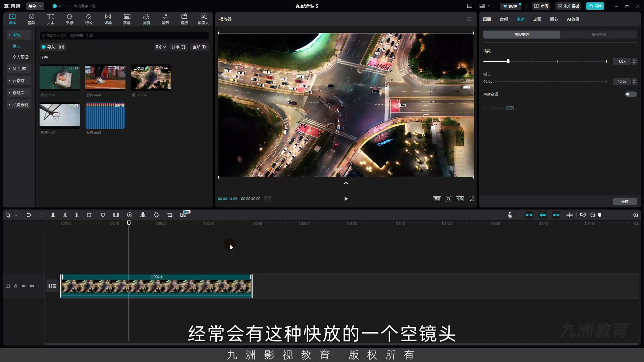The height and width of the screenshot is (362, 644).
Task: Click the mirror flip icon
Action: [x=143, y=215]
